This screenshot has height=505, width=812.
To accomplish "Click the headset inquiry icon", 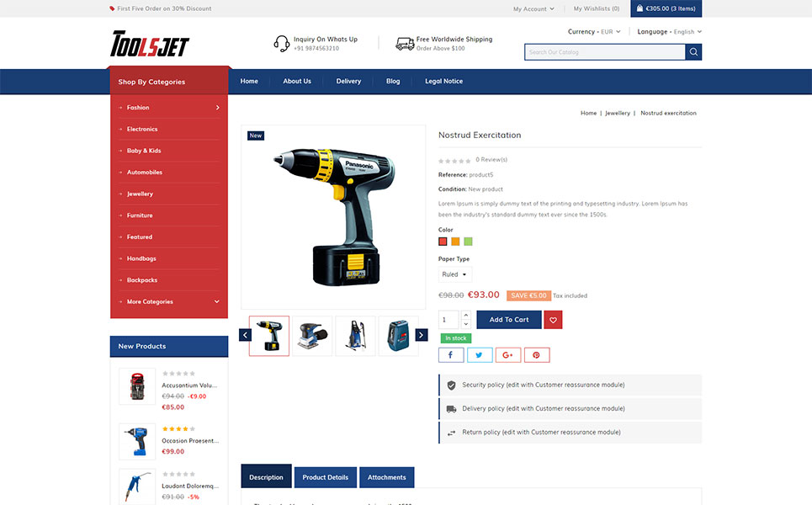I will [x=281, y=44].
